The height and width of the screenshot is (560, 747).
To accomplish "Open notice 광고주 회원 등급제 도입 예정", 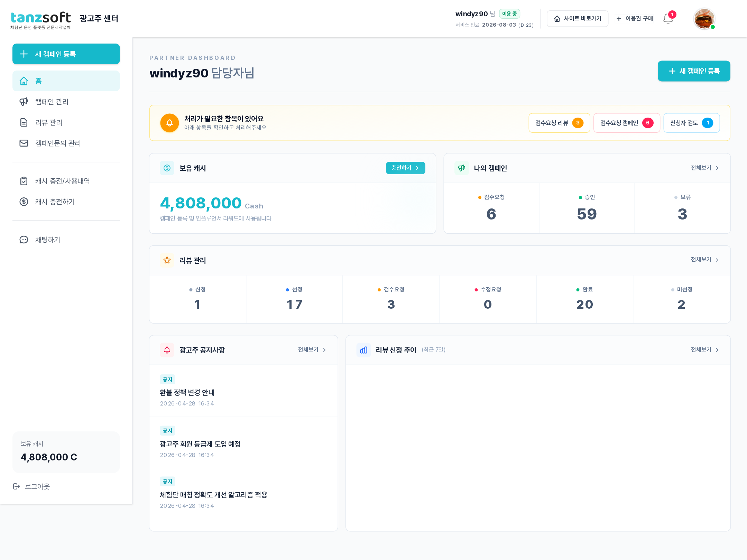I will click(243, 442).
